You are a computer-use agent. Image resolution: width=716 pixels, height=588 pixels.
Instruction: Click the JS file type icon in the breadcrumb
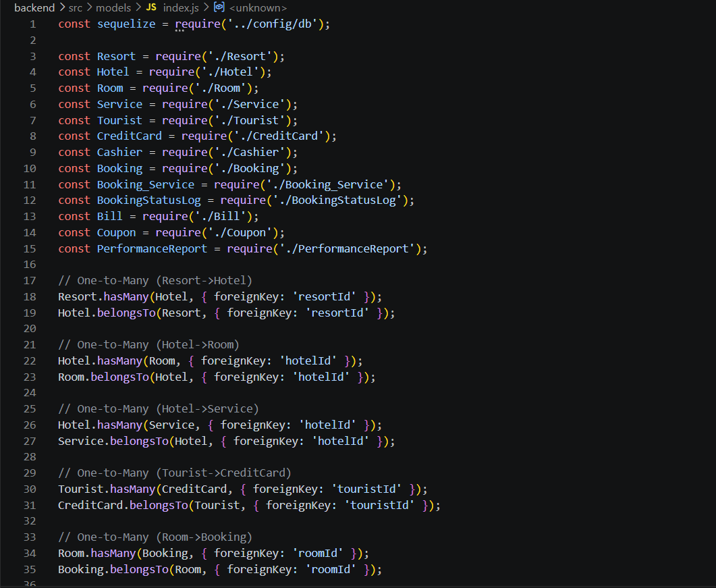150,7
